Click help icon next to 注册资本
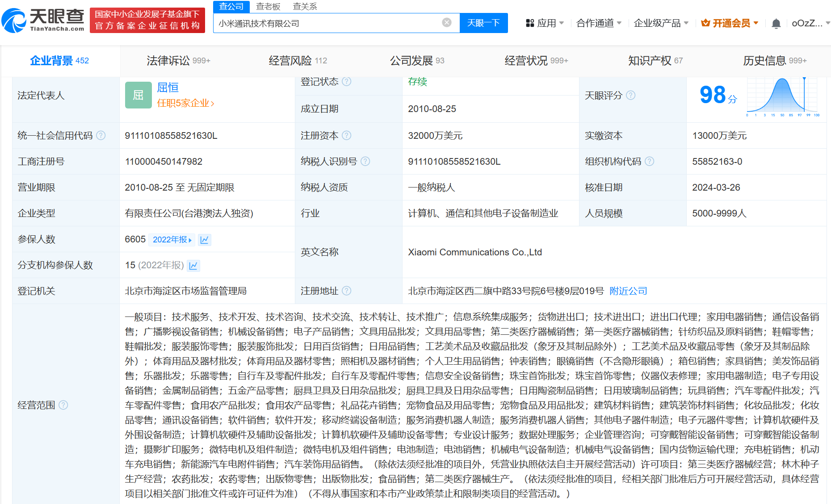 coord(346,135)
